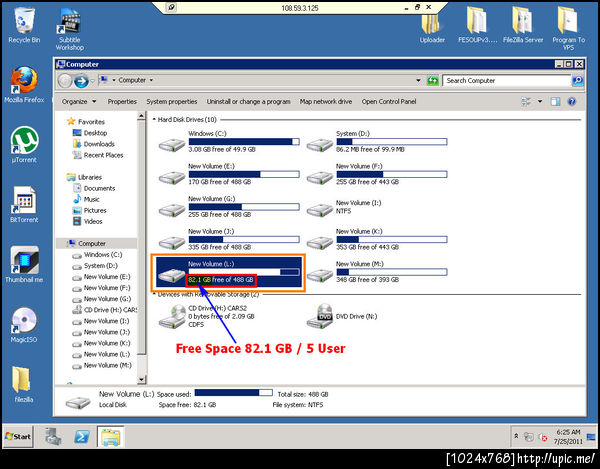Click the search magnifier icon
Viewport: 600px width, 469px height.
click(x=577, y=81)
